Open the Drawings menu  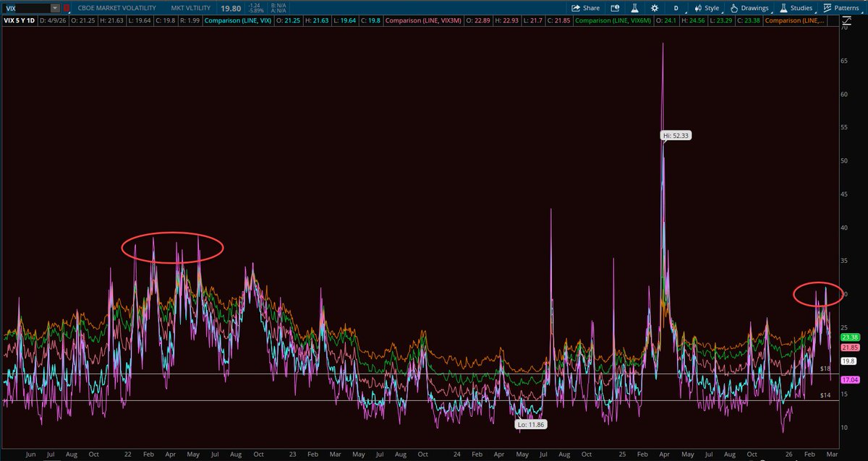tap(750, 8)
